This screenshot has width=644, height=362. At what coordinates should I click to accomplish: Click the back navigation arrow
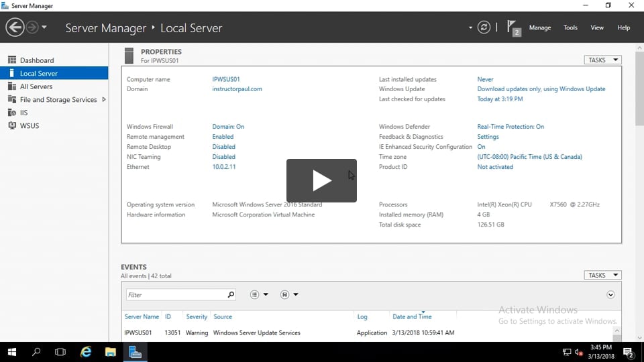click(15, 27)
